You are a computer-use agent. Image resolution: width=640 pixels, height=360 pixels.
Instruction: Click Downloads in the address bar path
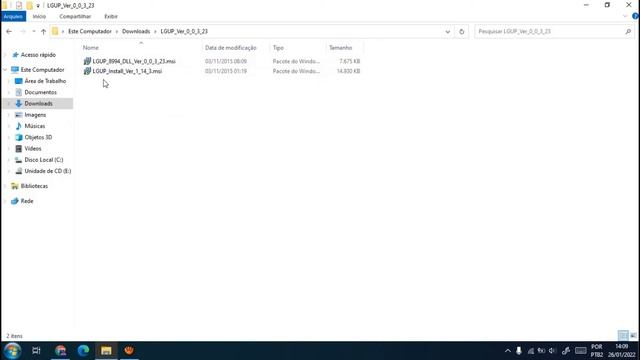point(136,31)
